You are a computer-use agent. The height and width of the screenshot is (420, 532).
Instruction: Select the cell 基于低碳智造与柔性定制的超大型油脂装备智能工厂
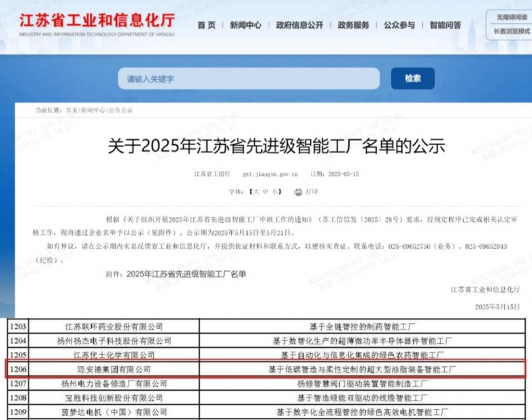[x=363, y=369]
